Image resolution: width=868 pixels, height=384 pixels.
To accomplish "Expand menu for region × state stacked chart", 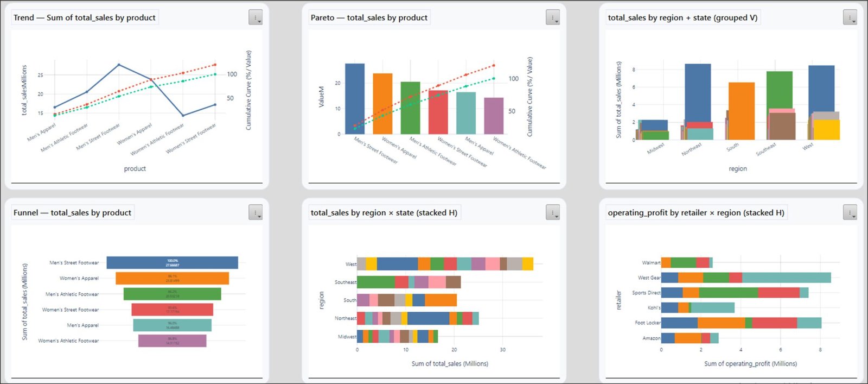I will pyautogui.click(x=553, y=212).
